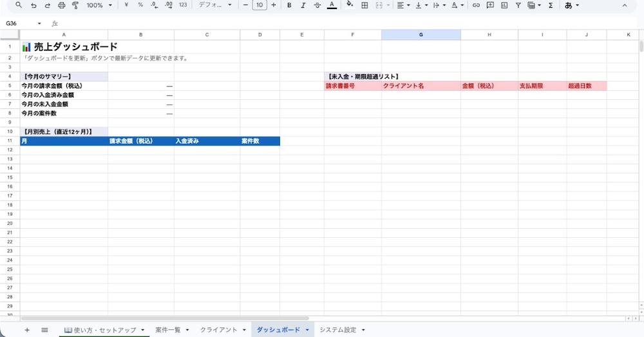Image resolution: width=644 pixels, height=337 pixels.
Task: Select the 今月の未入金金額 cell
Action: [64, 104]
